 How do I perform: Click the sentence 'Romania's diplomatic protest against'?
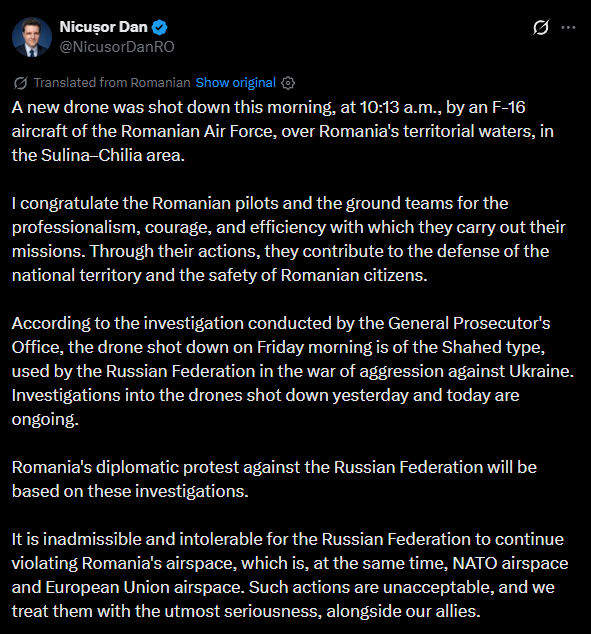tap(274, 479)
